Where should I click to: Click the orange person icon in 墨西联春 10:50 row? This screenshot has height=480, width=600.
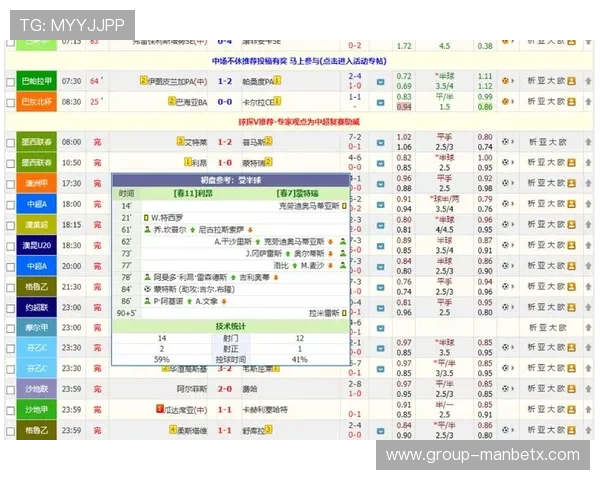tap(571, 162)
